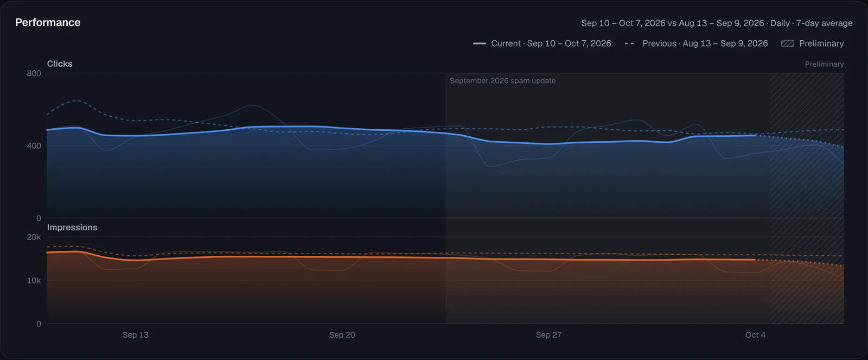
Task: Click the Preliminary legend label
Action: pos(821,43)
